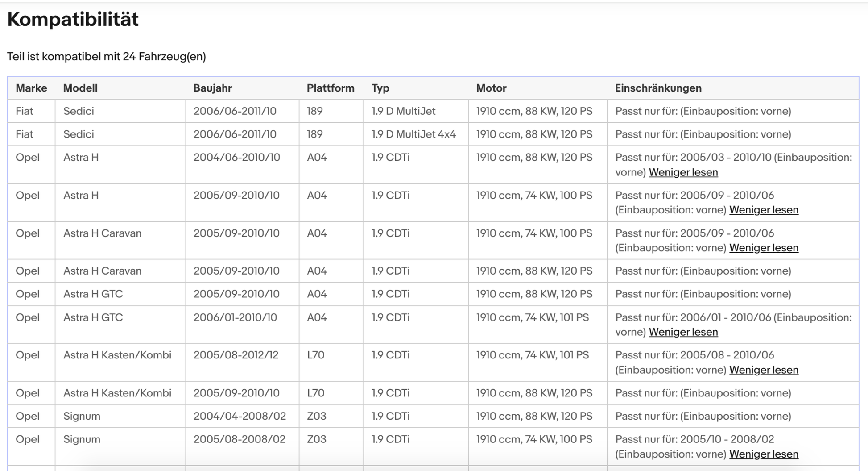This screenshot has width=868, height=471.
Task: Collapse restriction for Astra H GTC 101 PS
Action: pyautogui.click(x=683, y=332)
